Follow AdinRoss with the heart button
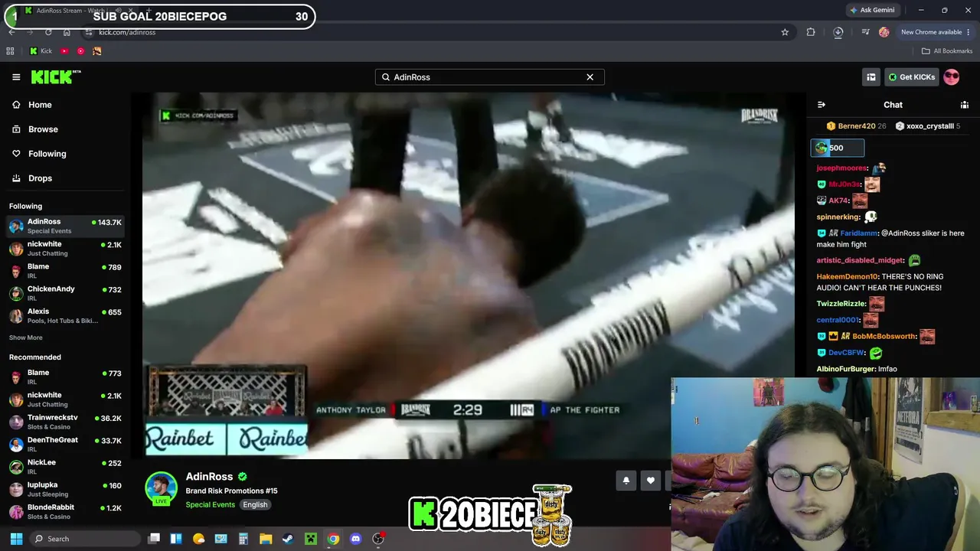 (x=651, y=480)
